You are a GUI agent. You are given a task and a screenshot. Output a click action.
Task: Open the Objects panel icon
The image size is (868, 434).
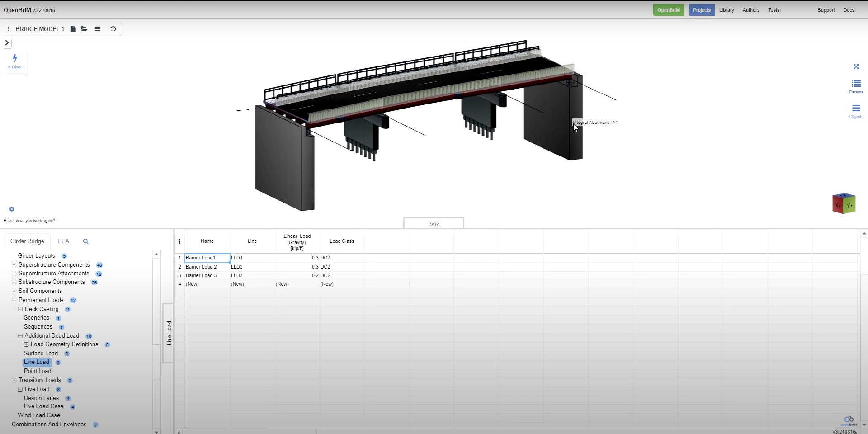[856, 109]
